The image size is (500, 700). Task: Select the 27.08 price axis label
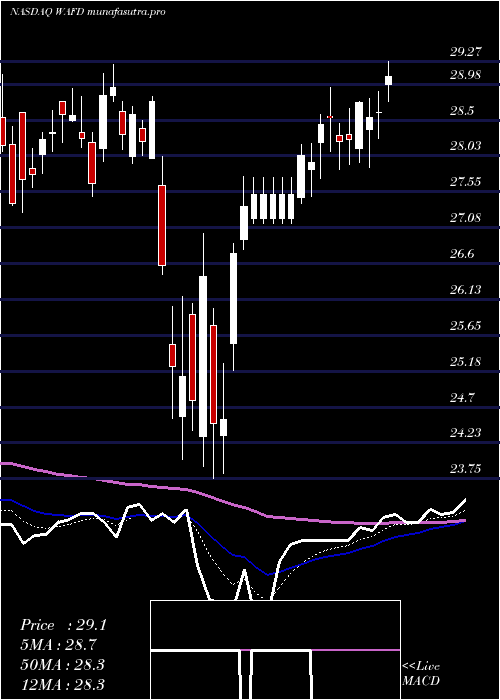[x=466, y=218]
